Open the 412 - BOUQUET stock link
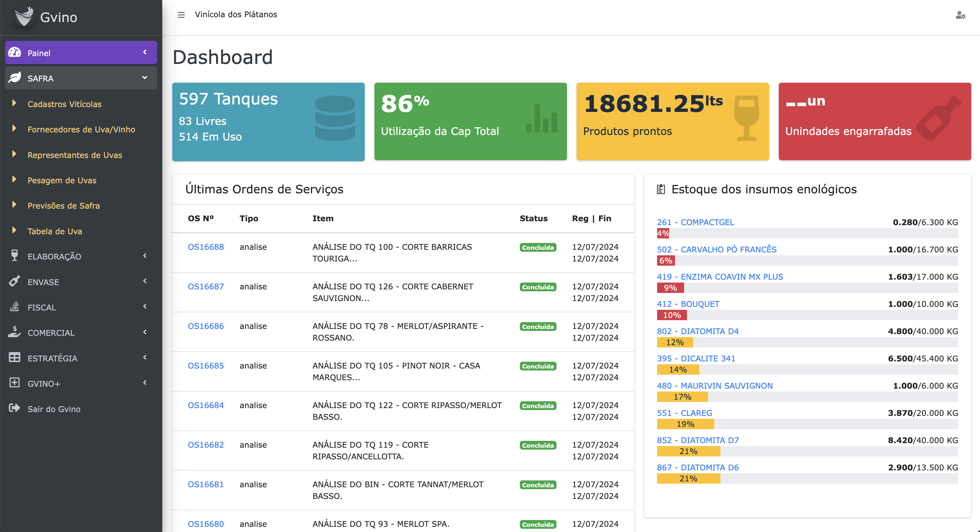 (688, 304)
